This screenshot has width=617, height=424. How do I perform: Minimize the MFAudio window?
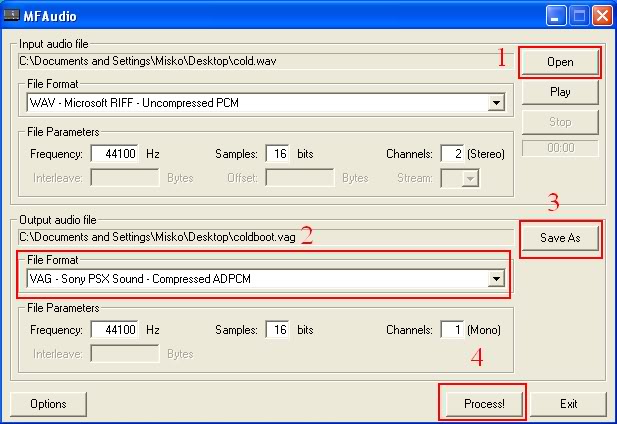(557, 16)
